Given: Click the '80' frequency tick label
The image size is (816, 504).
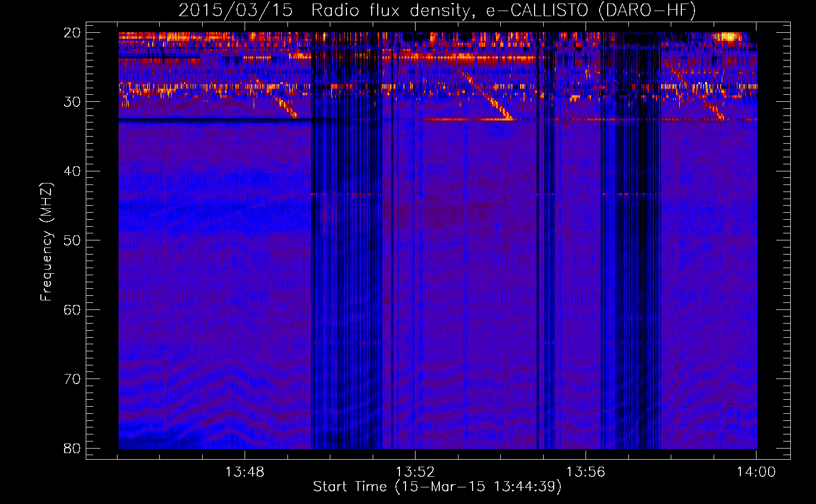Looking at the screenshot, I should [73, 449].
